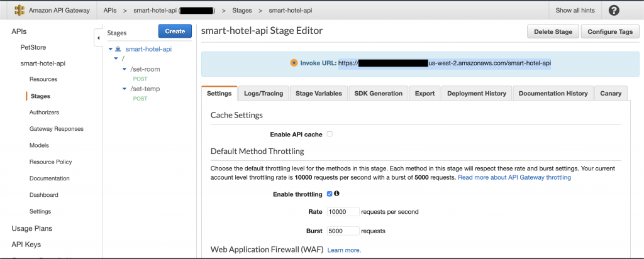Open Resources in sidebar

click(43, 79)
